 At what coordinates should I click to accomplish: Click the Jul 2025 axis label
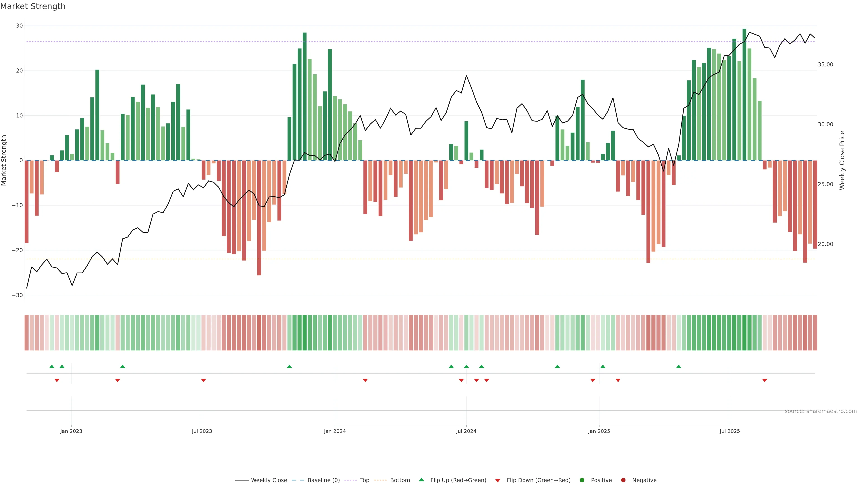tap(729, 431)
